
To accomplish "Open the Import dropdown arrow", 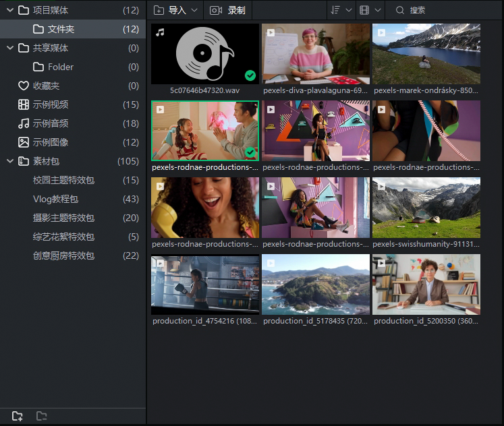I will [x=194, y=10].
